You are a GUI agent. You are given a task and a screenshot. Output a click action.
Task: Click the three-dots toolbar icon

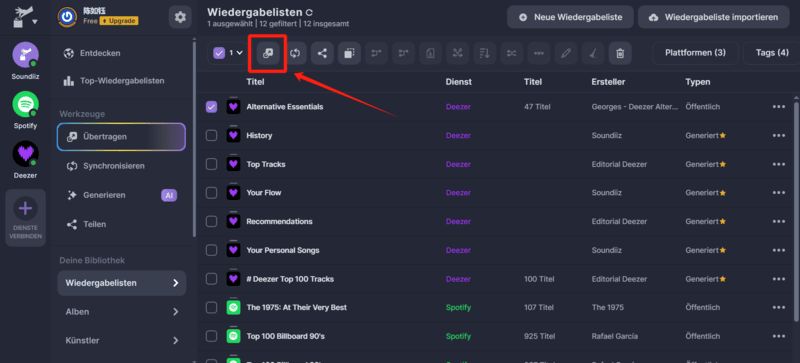tap(539, 53)
